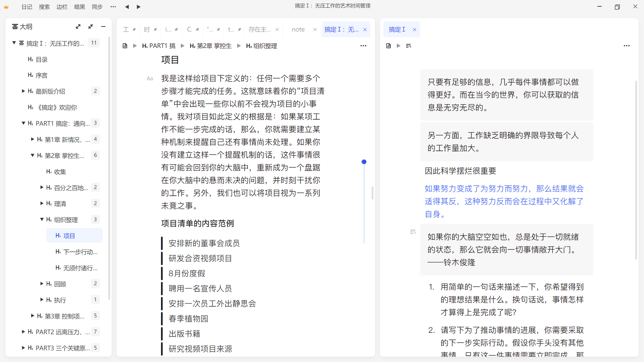Toggle the 边栏 sidebar
Image resolution: width=644 pixels, height=362 pixels.
pos(62,7)
